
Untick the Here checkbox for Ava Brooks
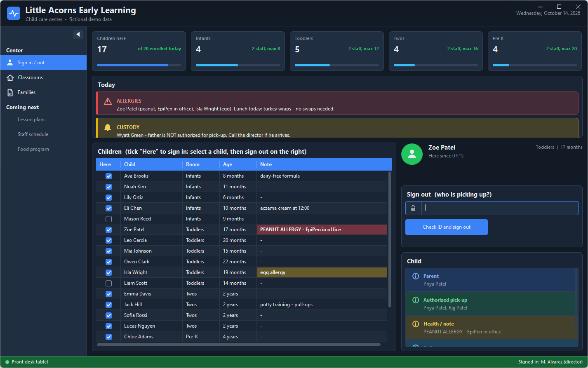coord(109,176)
